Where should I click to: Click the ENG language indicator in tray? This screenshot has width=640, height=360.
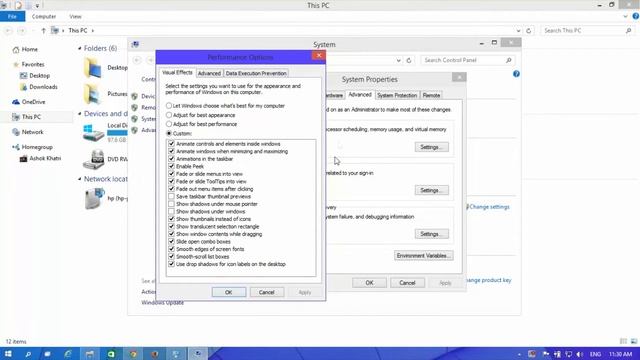pyautogui.click(x=595, y=354)
